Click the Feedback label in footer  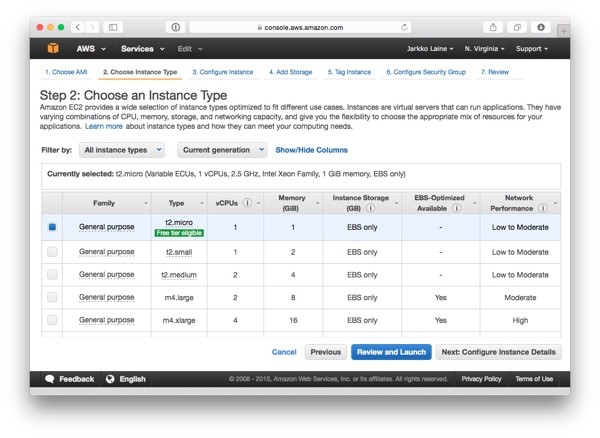[x=77, y=379]
